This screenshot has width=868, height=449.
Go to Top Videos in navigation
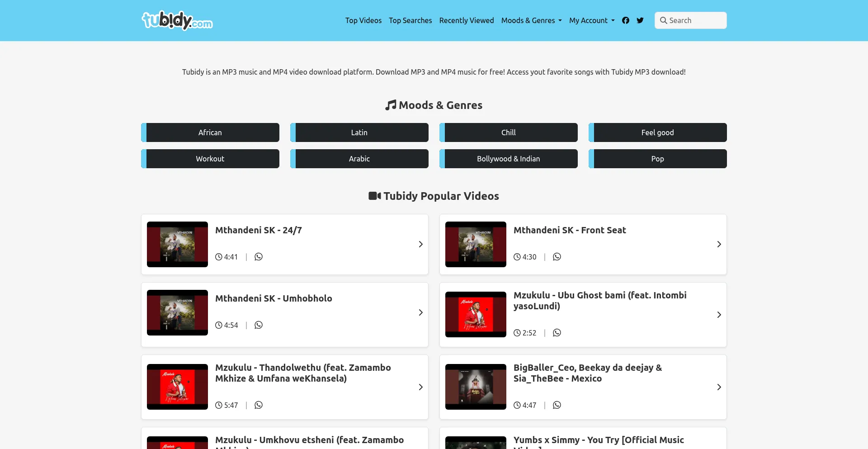[x=363, y=20]
